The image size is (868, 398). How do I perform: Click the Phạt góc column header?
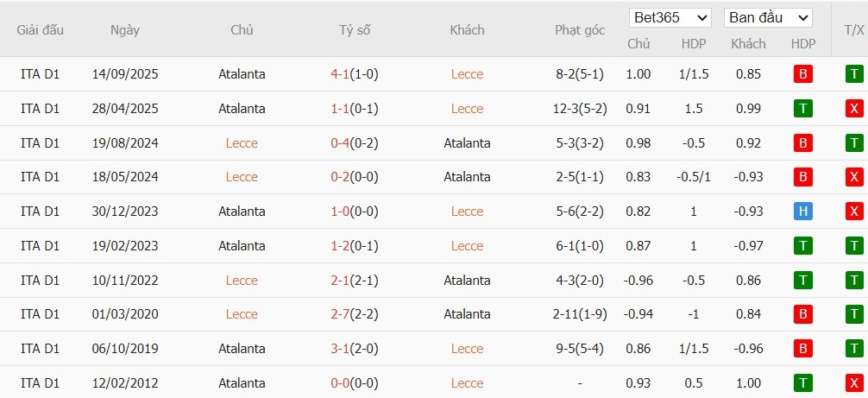pyautogui.click(x=579, y=29)
